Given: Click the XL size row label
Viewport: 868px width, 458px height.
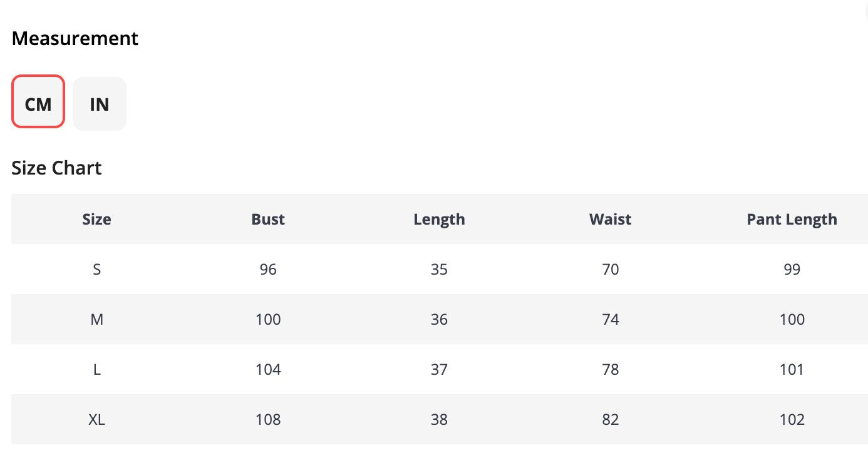Looking at the screenshot, I should (x=96, y=420).
